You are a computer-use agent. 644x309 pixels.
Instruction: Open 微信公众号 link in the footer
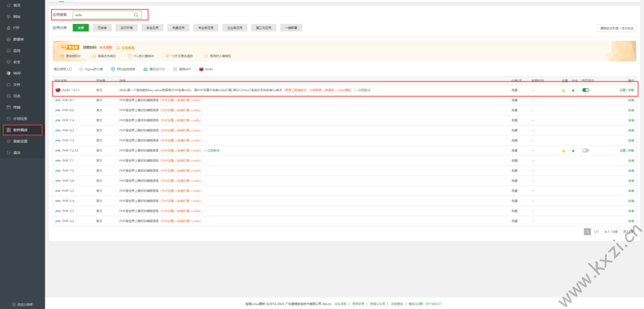pos(377,304)
